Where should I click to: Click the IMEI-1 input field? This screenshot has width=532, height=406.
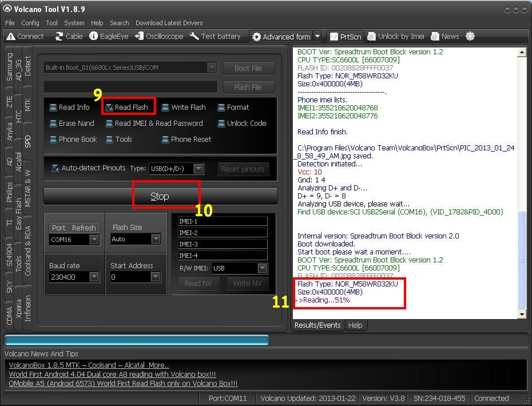222,221
